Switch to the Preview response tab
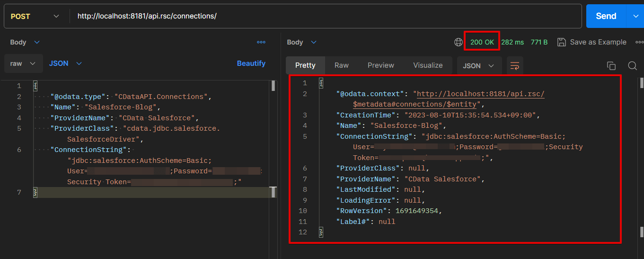 click(x=380, y=65)
